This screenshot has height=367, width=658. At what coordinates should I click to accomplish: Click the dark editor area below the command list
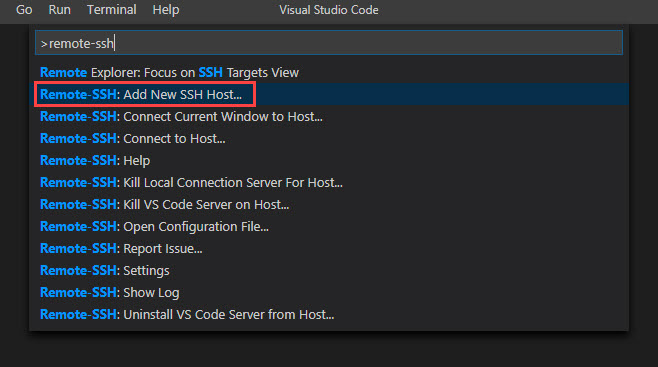[329, 349]
